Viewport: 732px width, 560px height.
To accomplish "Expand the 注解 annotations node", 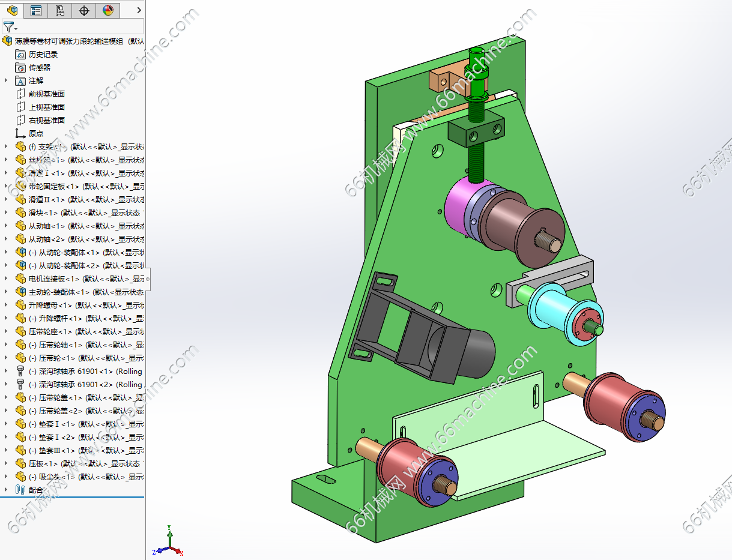I will point(6,80).
